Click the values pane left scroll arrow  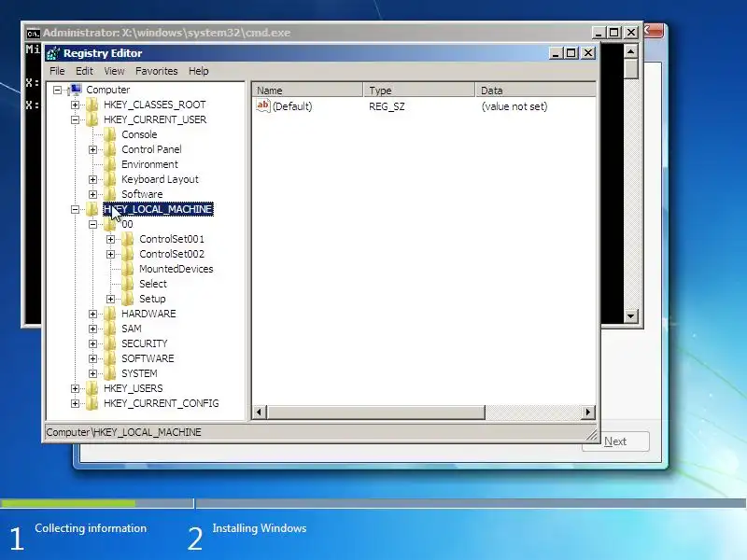260,412
